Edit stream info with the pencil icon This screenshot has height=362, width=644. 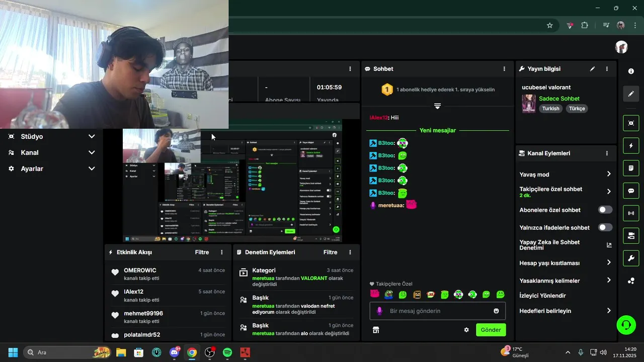click(x=593, y=69)
